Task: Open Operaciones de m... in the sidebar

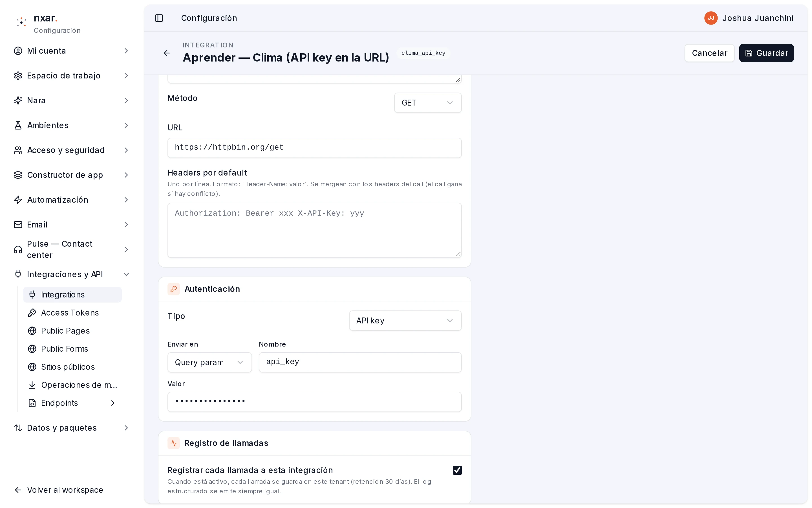Action: [72, 385]
